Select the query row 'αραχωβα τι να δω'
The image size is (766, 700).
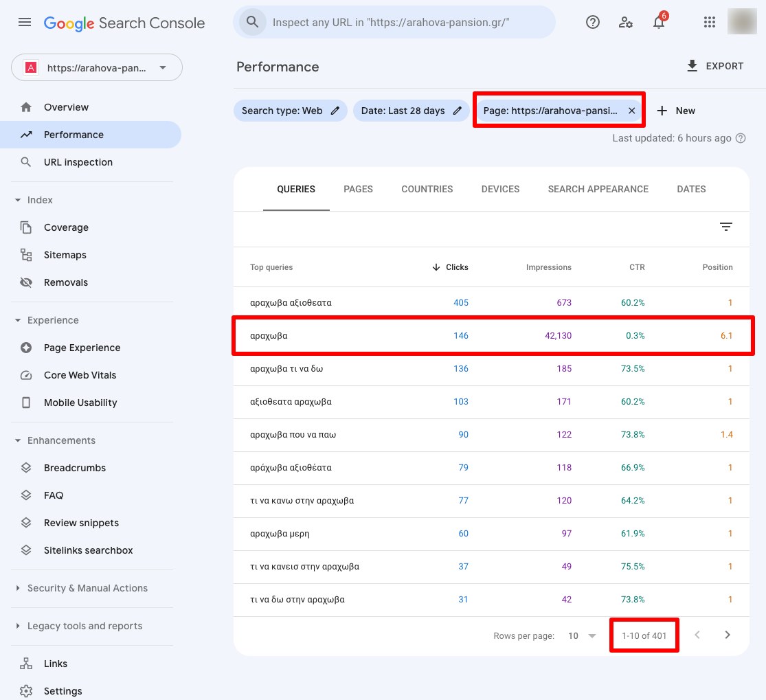tap(491, 369)
